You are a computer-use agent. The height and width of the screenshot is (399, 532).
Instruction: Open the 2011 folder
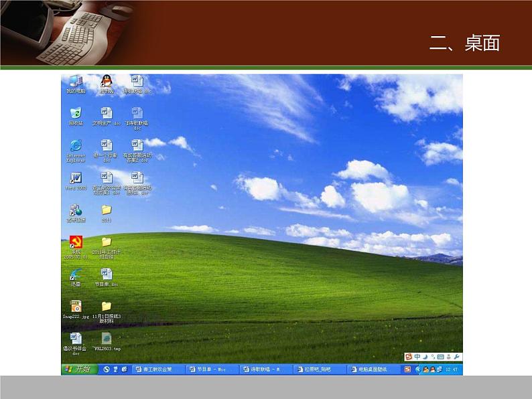pos(106,213)
